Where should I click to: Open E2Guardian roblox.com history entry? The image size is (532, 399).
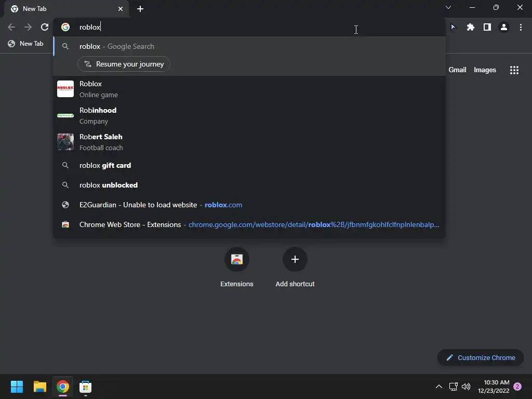pyautogui.click(x=249, y=205)
